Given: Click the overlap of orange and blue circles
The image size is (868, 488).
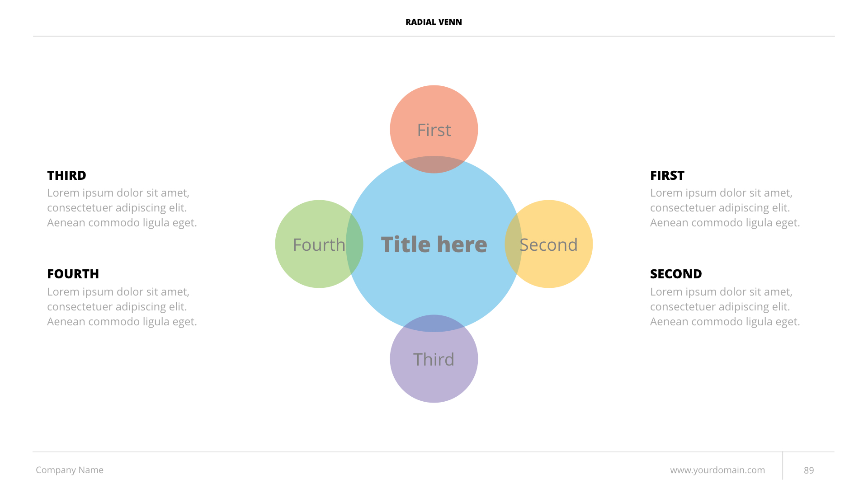Looking at the screenshot, I should (434, 164).
